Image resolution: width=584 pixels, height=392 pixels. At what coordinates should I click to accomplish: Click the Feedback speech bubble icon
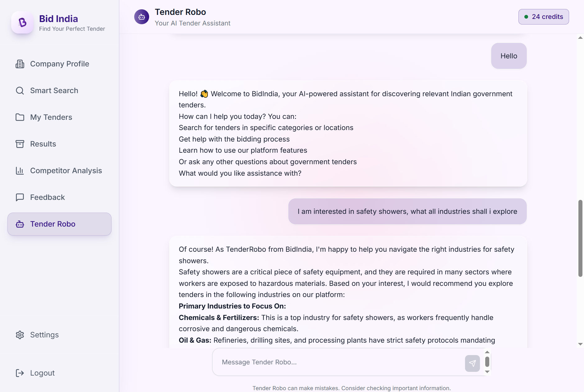tap(20, 197)
